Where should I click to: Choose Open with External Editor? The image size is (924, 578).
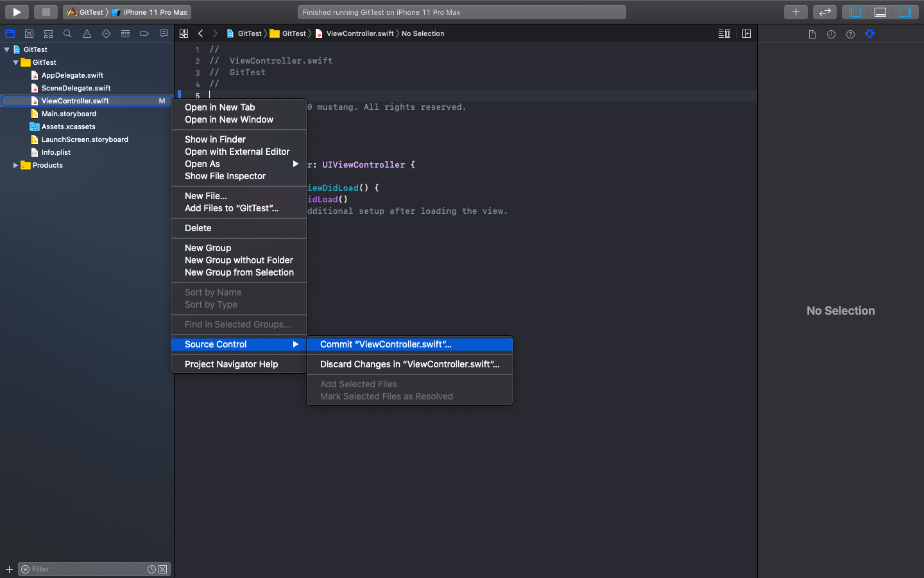pyautogui.click(x=239, y=152)
